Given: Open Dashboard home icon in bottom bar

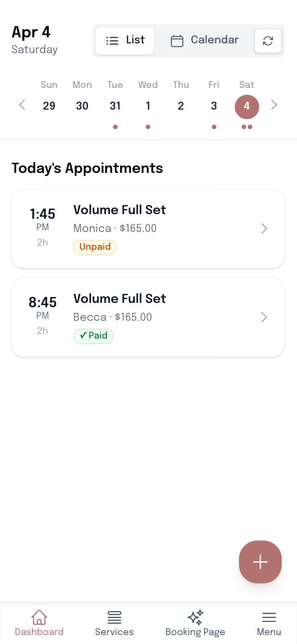Looking at the screenshot, I should tap(39, 617).
